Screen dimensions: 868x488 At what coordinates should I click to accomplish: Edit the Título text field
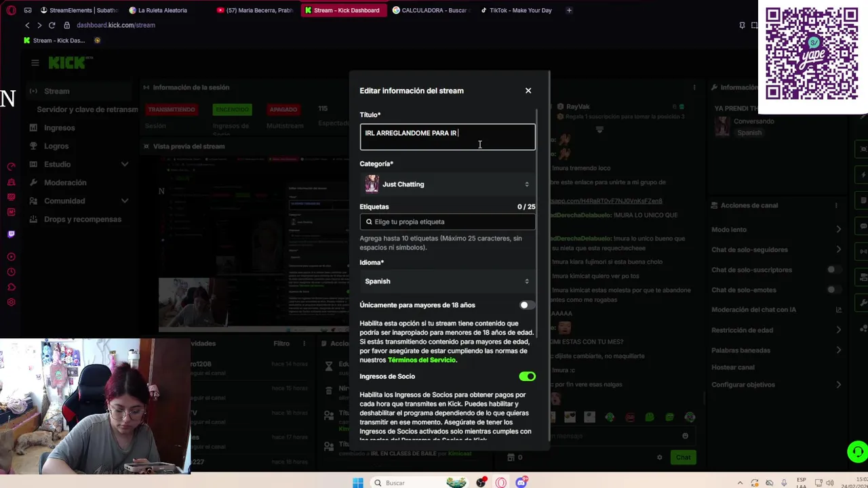pos(448,137)
